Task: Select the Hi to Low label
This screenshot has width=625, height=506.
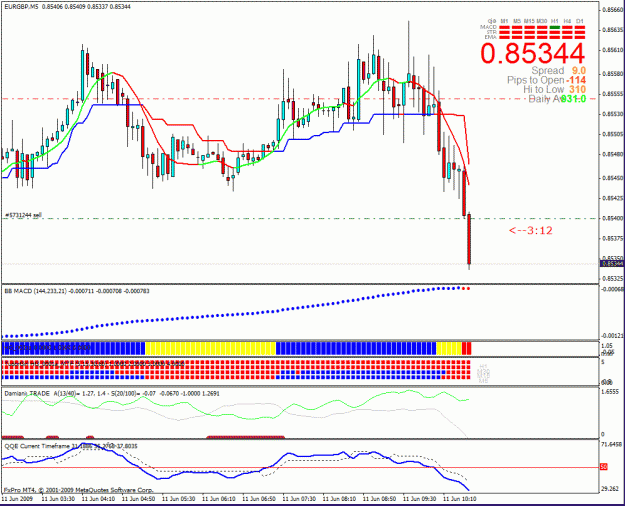Action: pyautogui.click(x=544, y=90)
